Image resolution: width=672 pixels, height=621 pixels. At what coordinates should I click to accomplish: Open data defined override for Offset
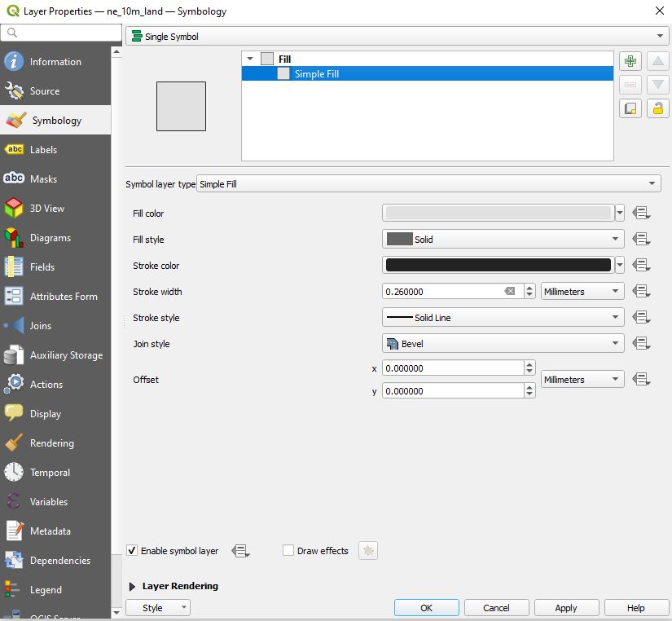[x=641, y=380]
